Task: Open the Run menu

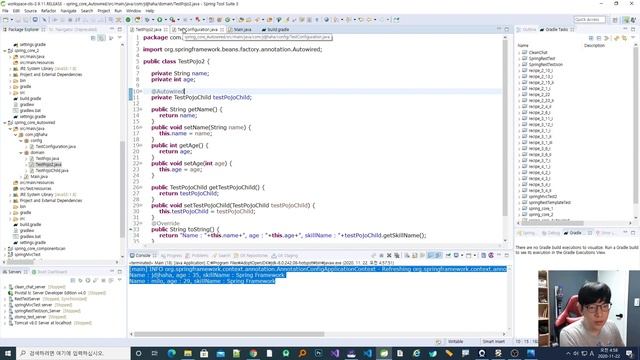Action: 118,11
